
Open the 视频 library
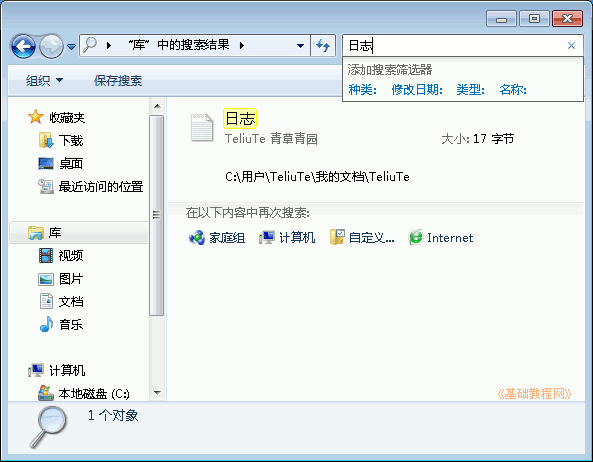click(x=61, y=256)
